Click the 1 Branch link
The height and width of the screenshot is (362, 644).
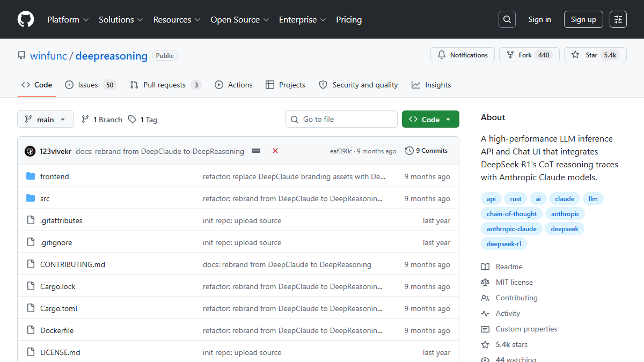[x=102, y=120]
